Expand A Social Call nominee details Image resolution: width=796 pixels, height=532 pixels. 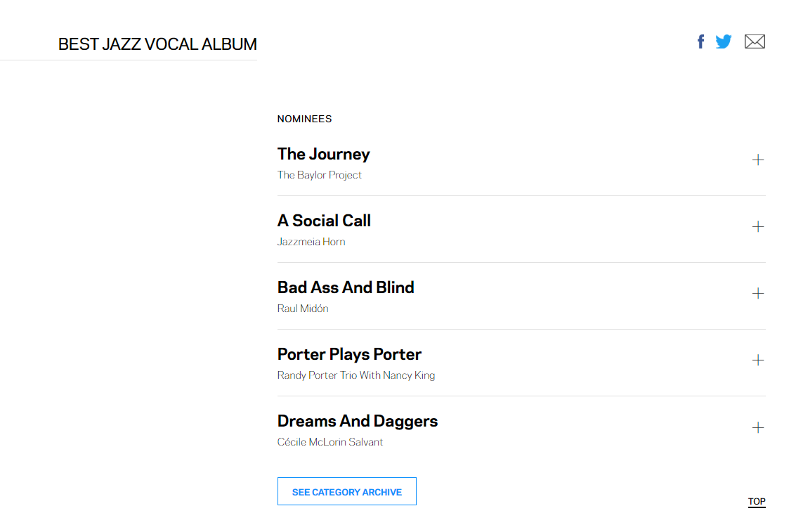pos(757,226)
